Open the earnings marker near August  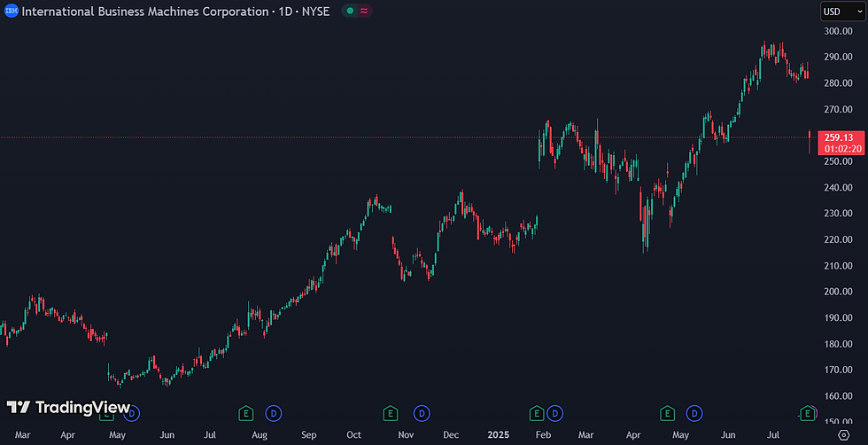(246, 413)
